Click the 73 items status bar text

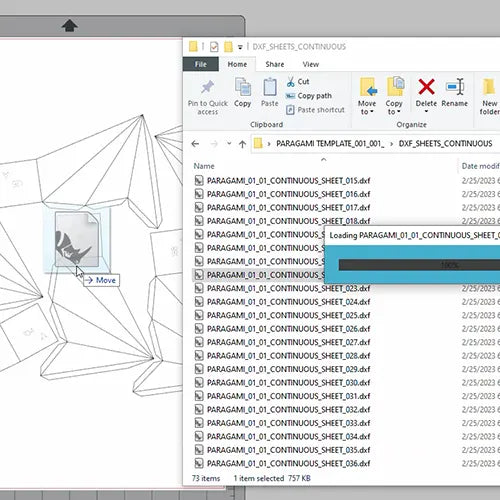tap(206, 478)
